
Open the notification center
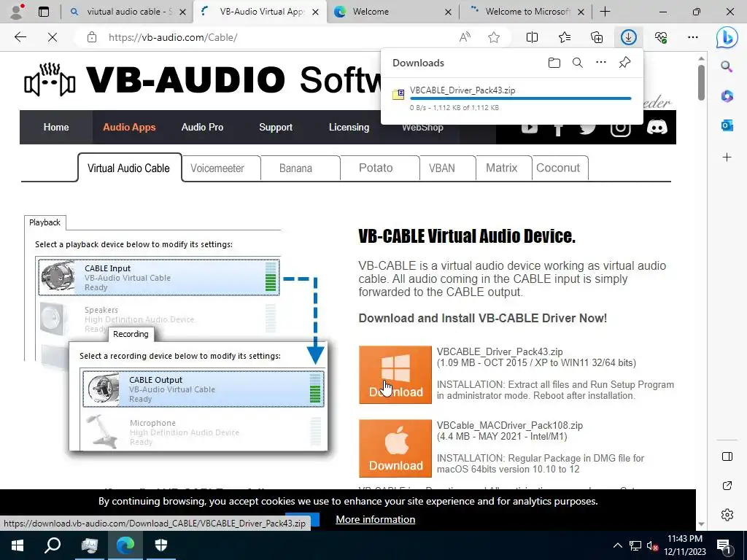(724, 545)
